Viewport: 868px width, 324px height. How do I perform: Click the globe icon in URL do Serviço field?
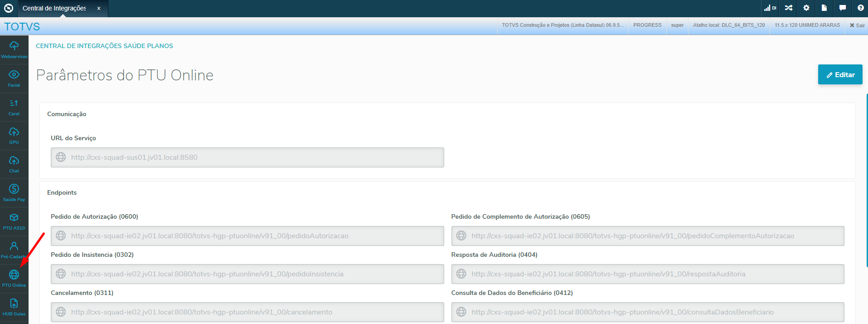pos(61,157)
